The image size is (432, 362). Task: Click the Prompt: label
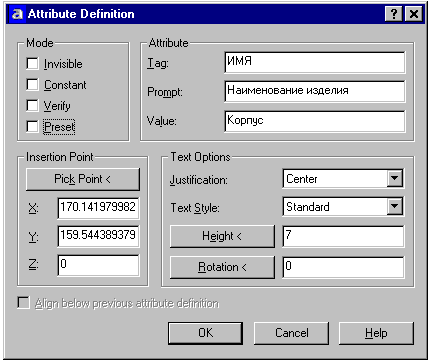[x=165, y=92]
